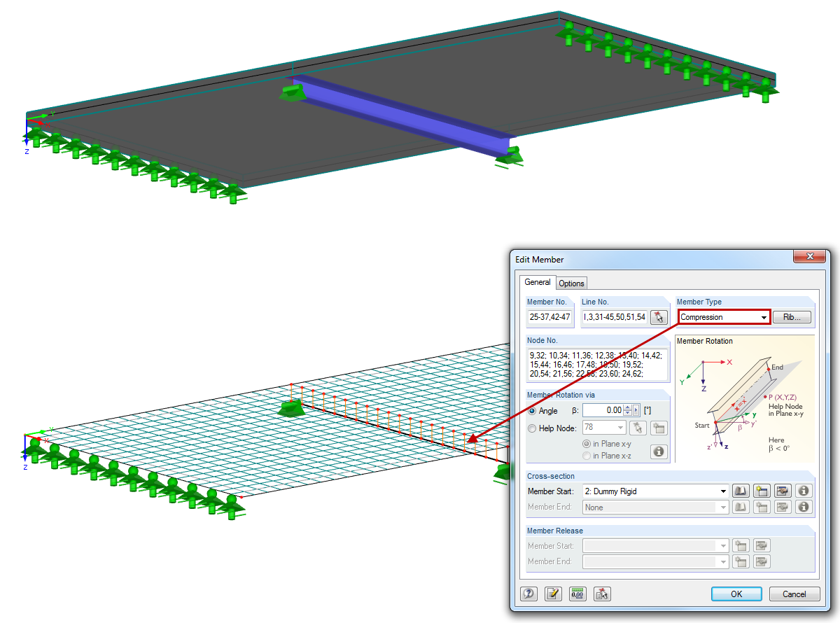Image resolution: width=840 pixels, height=623 pixels.
Task: Click the Cancel button
Action: [x=794, y=594]
